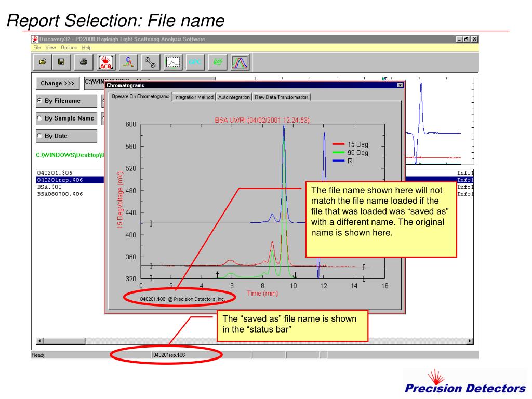Screen dimensions: 532x399
Task: Click the Change >>> button
Action: 58,84
